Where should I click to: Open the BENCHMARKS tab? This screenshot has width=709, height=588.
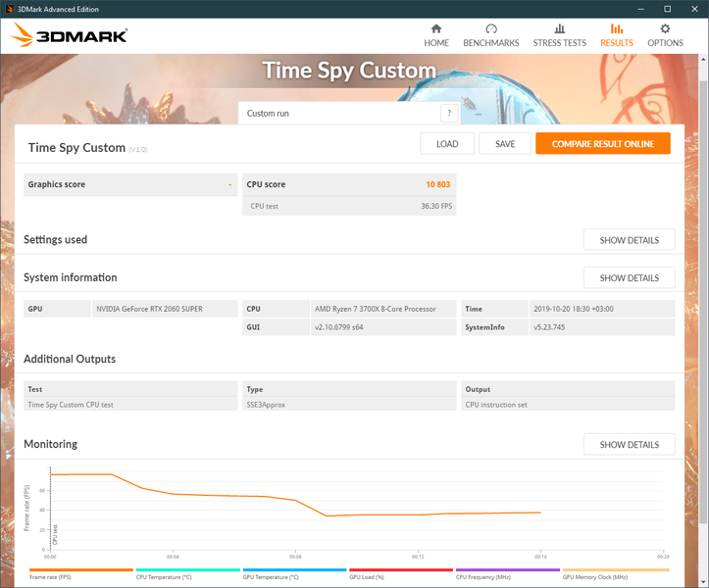pyautogui.click(x=491, y=35)
